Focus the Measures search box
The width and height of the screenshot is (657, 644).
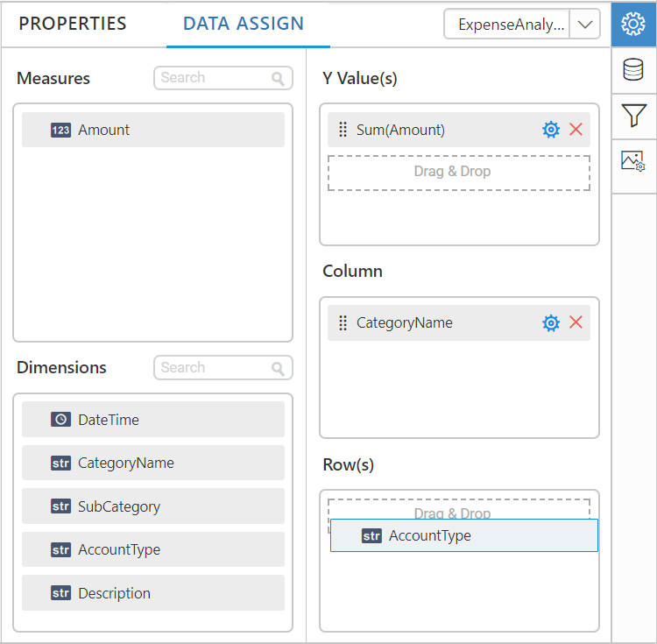[215, 78]
